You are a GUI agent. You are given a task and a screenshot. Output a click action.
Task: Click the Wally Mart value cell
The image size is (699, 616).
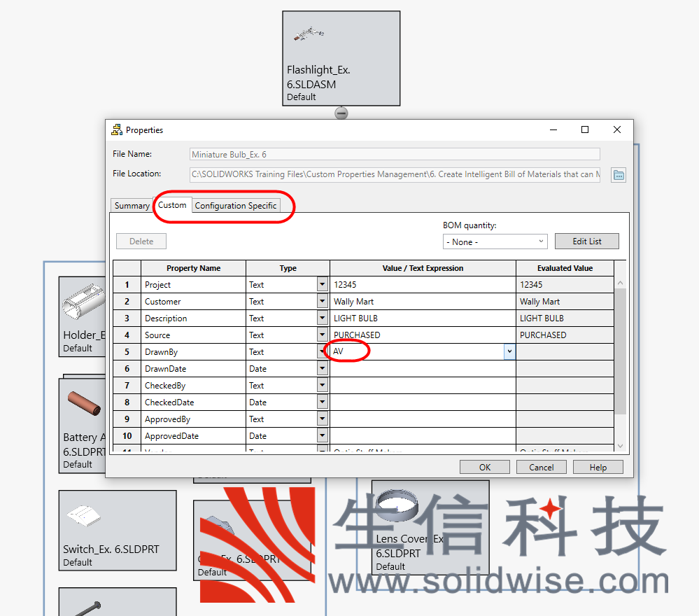click(423, 302)
